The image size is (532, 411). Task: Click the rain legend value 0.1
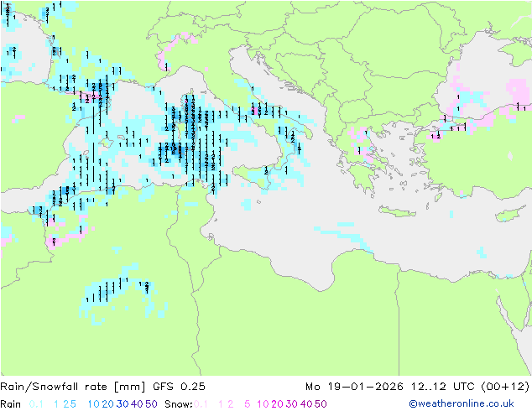click(x=36, y=404)
